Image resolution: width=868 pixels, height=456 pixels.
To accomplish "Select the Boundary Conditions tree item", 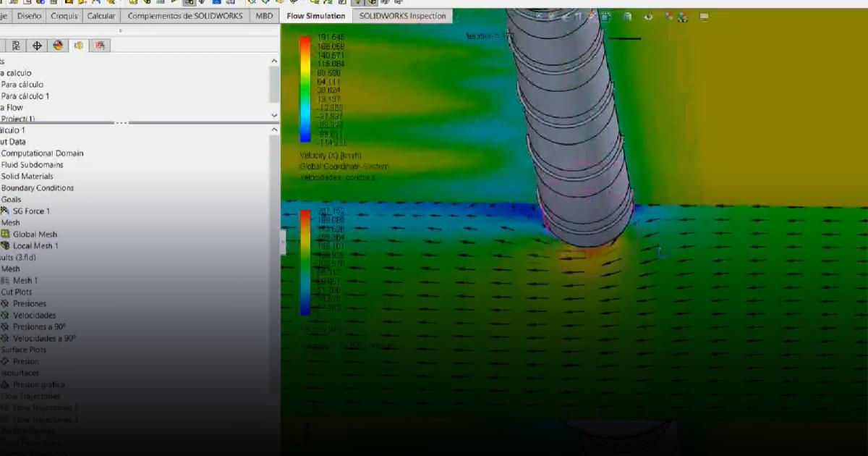I will click(37, 187).
